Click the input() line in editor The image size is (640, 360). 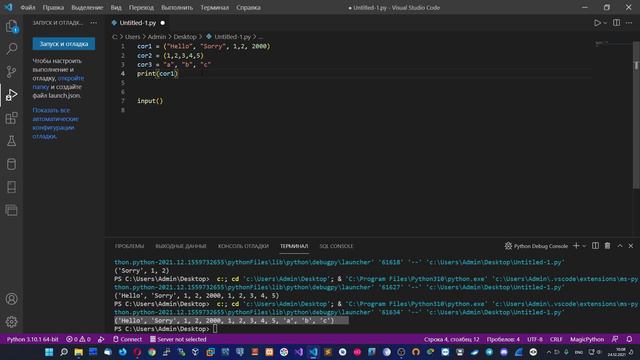pyautogui.click(x=150, y=101)
